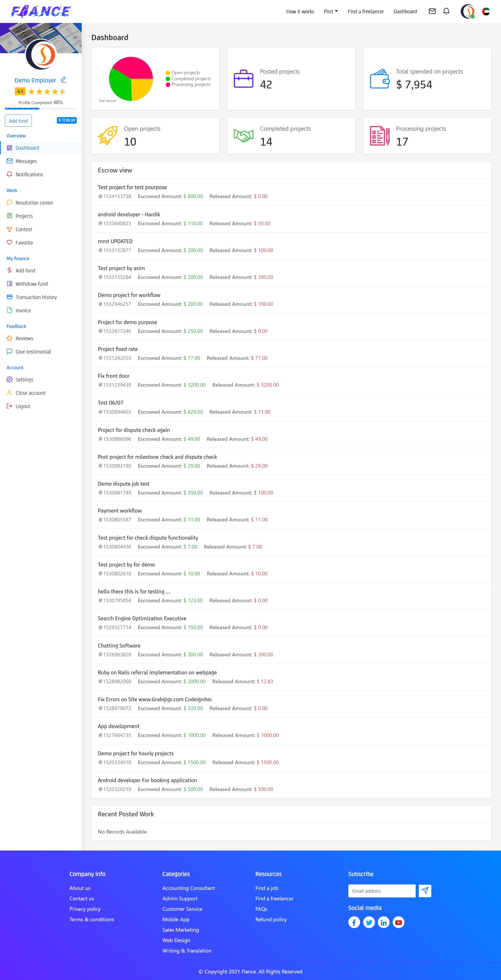This screenshot has width=501, height=980.
Task: Focus the Email address subscribe field
Action: click(381, 891)
